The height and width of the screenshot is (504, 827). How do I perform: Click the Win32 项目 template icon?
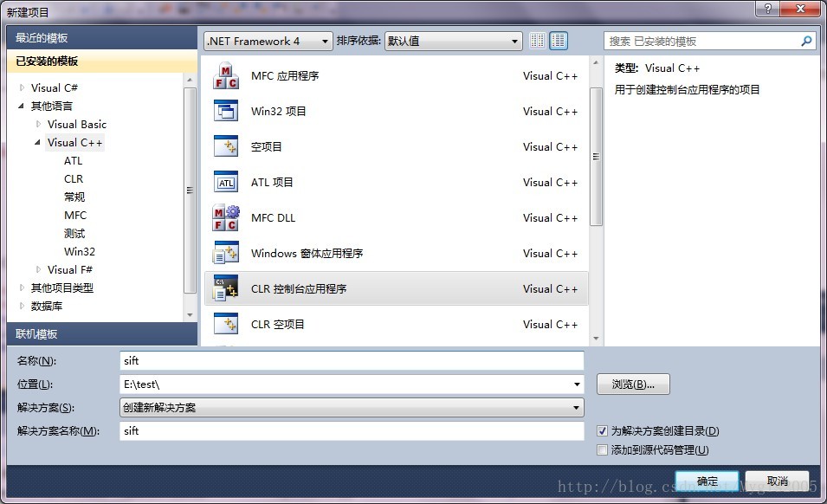226,112
